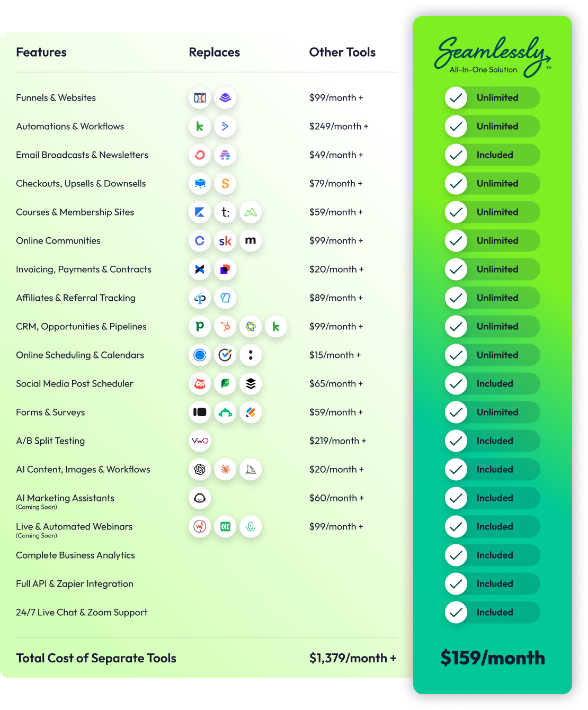Click 'Total Cost of Separate Tools' label
The width and height of the screenshot is (588, 710).
pos(96,658)
